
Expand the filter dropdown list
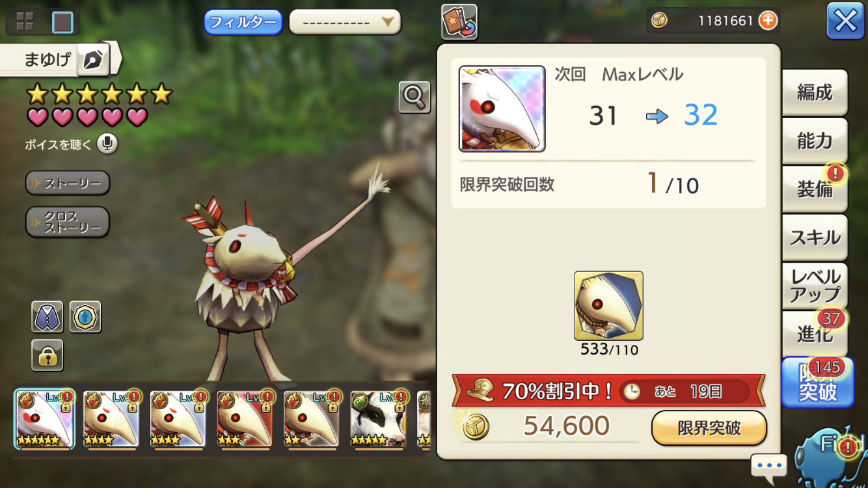coord(345,22)
